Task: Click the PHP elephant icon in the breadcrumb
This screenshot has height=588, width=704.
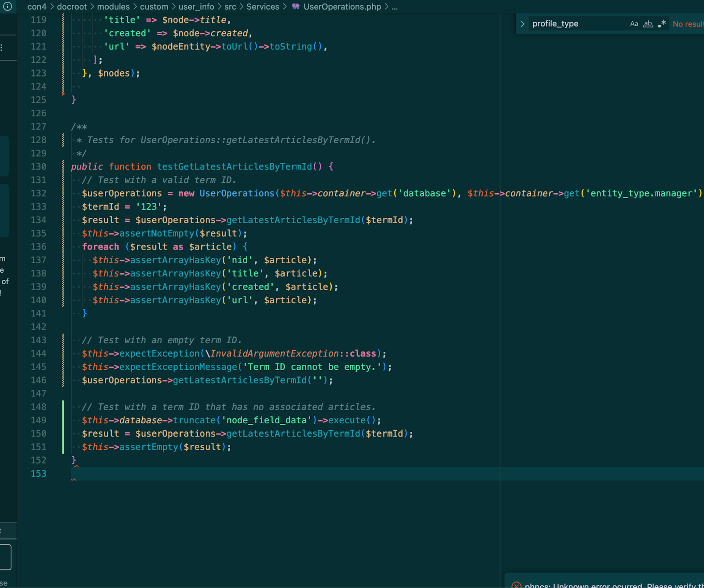Action: 296,7
